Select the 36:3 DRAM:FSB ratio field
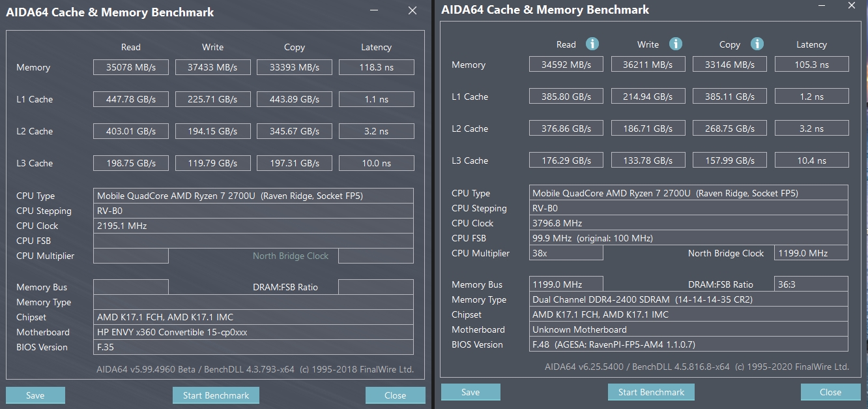 point(811,284)
